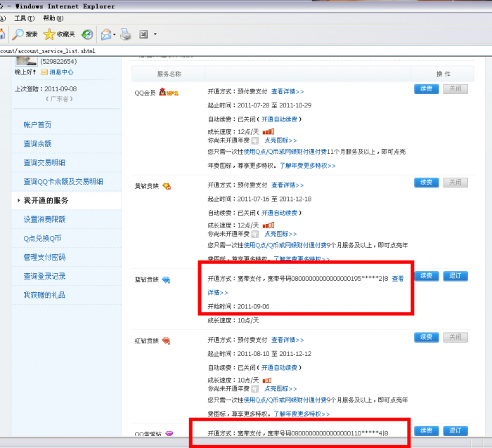Click the envelope icon beside 消息中心
492x448 pixels.
point(44,72)
